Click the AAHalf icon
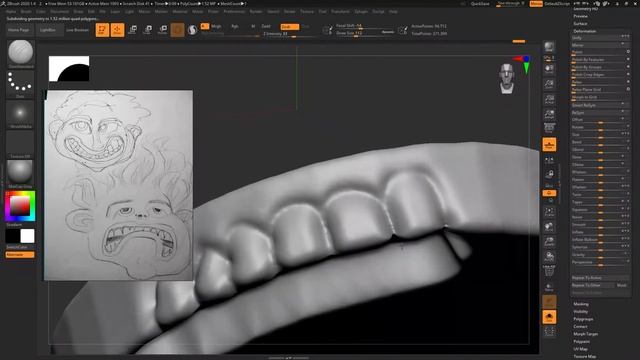The width and height of the screenshot is (640, 360). pos(549,115)
